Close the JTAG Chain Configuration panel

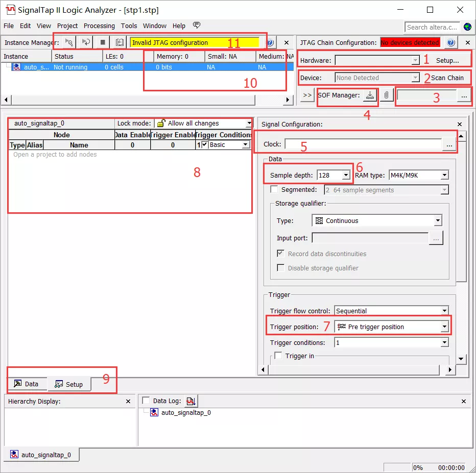[x=467, y=43]
